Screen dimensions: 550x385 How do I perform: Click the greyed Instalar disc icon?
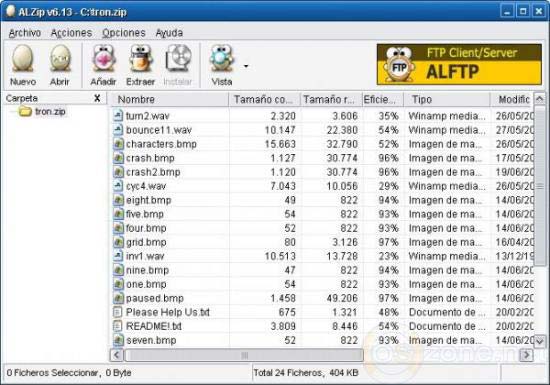tap(178, 59)
